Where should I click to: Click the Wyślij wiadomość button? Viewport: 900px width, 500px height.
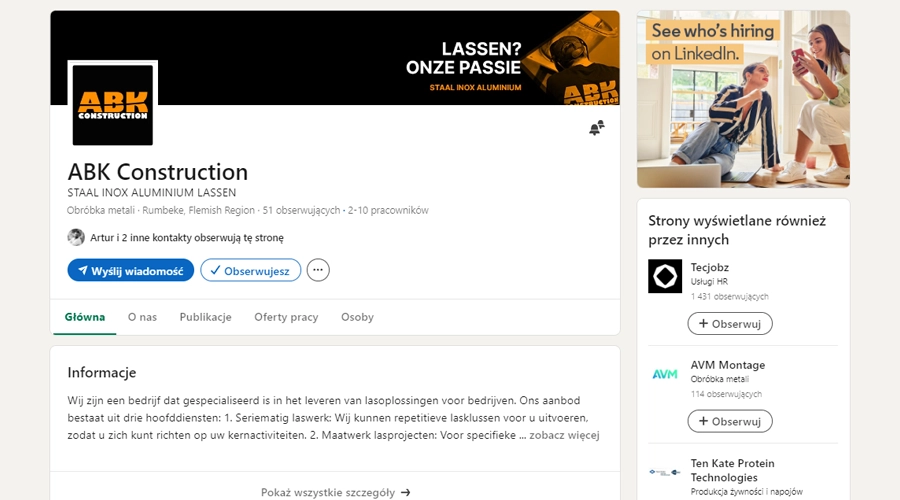[130, 270]
